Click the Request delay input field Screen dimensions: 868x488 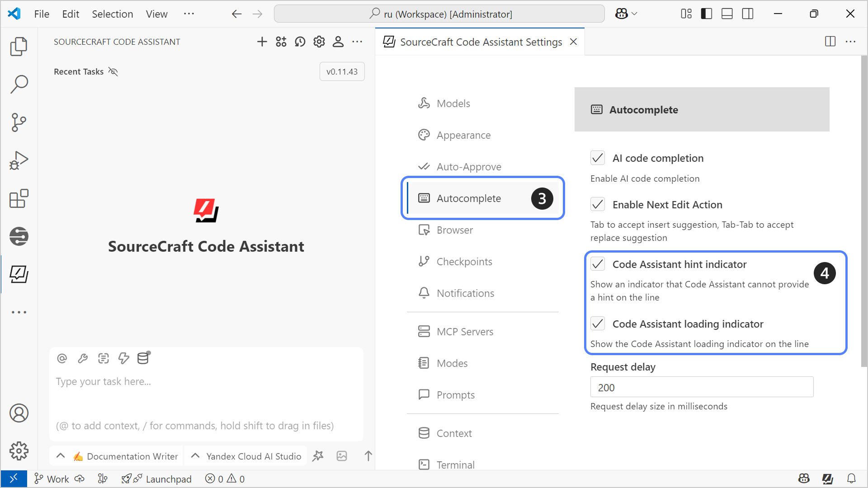pyautogui.click(x=702, y=387)
